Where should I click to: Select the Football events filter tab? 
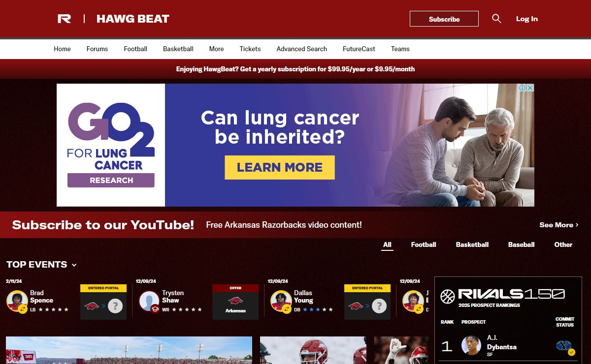pos(424,244)
